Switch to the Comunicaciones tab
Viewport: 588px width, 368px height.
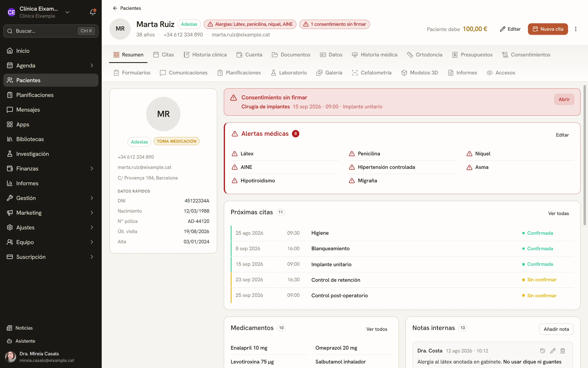(184, 73)
